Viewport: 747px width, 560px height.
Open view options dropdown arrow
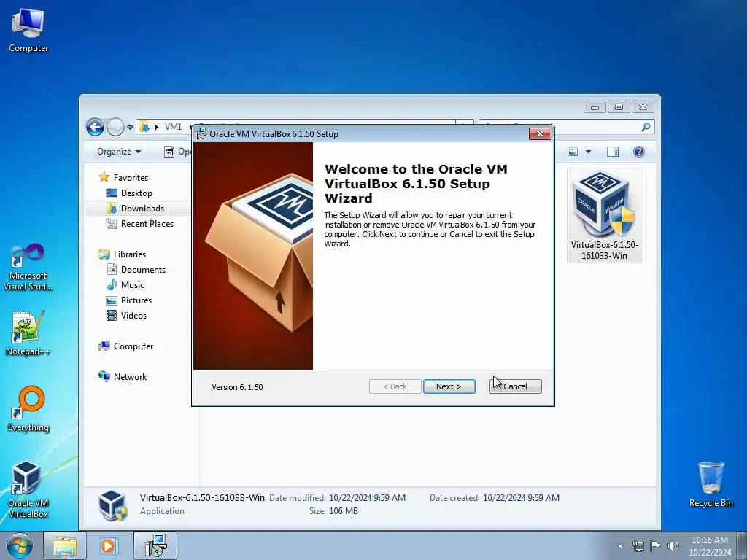588,152
